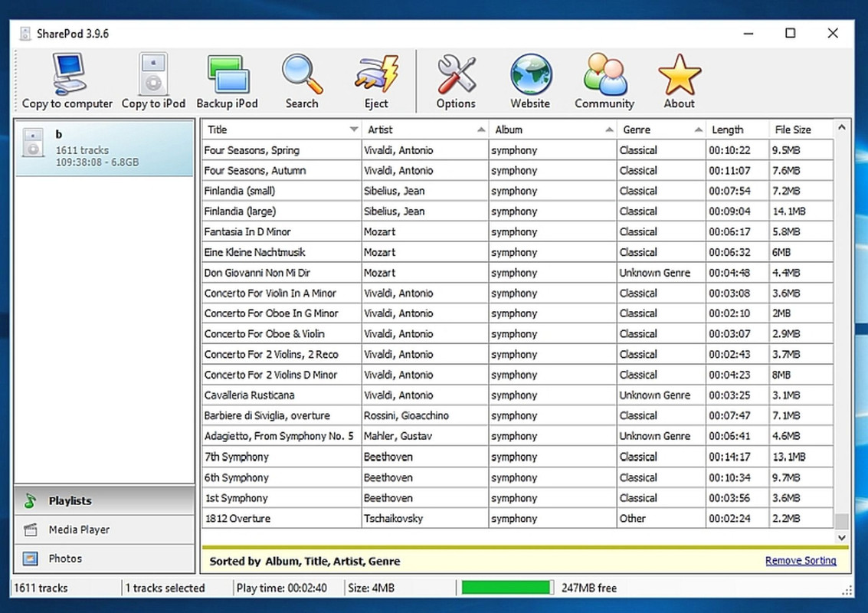868x613 pixels.
Task: Click the track list scroll down arrow
Action: tap(841, 537)
